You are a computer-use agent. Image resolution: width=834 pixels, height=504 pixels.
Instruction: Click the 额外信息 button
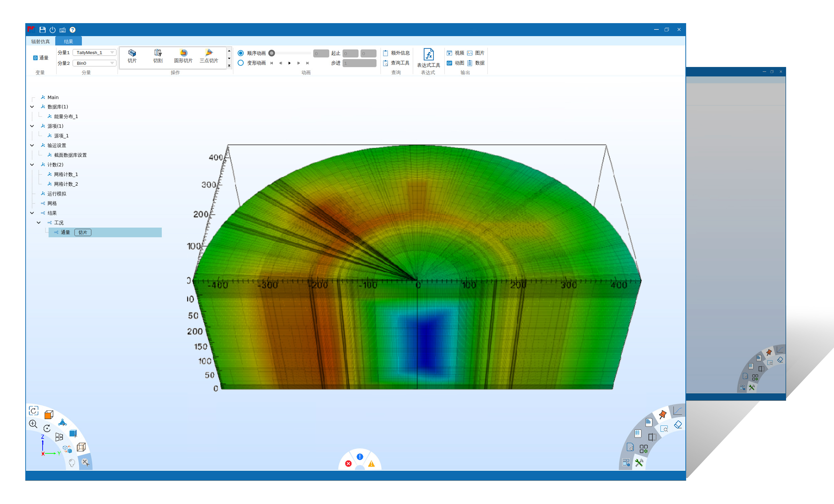pyautogui.click(x=396, y=53)
